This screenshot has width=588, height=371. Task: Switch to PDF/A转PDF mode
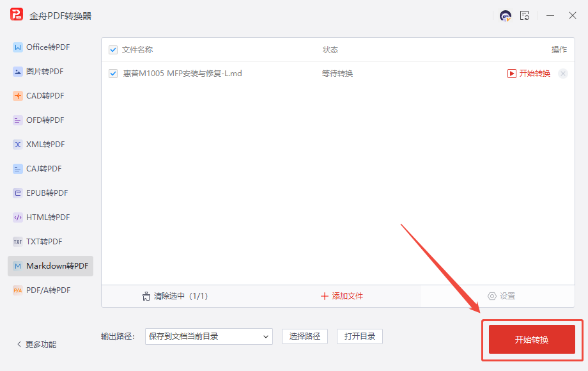[x=50, y=290]
